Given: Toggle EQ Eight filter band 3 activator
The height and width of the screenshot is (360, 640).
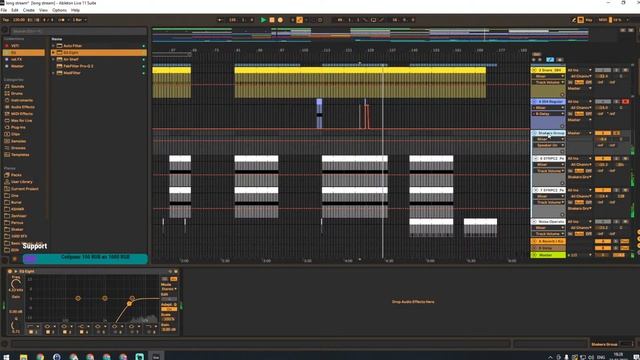Looking at the screenshot, I should 64,332.
